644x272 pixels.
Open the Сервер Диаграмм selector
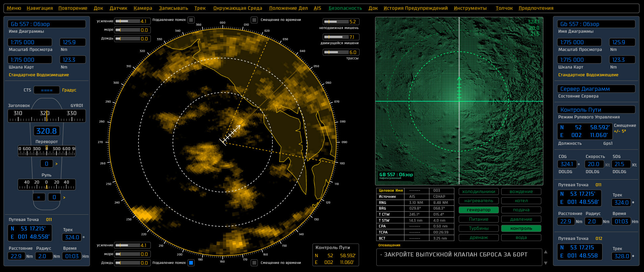[x=596, y=89]
